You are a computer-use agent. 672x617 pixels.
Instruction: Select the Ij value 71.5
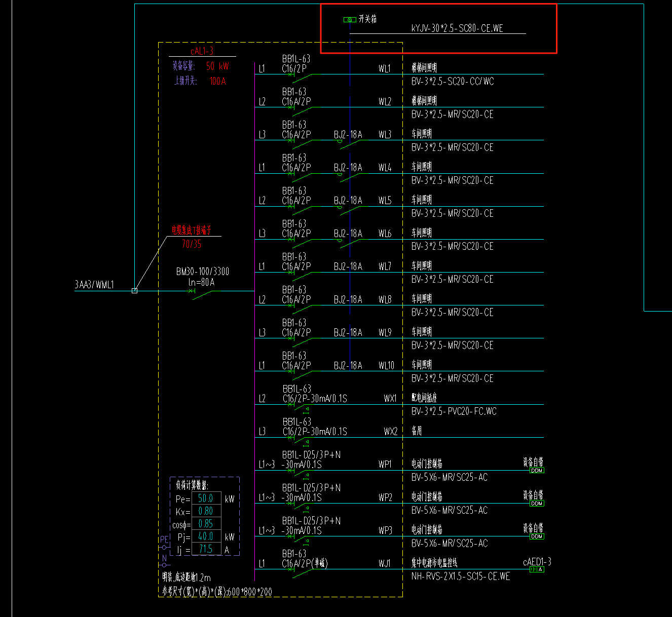[x=206, y=549]
